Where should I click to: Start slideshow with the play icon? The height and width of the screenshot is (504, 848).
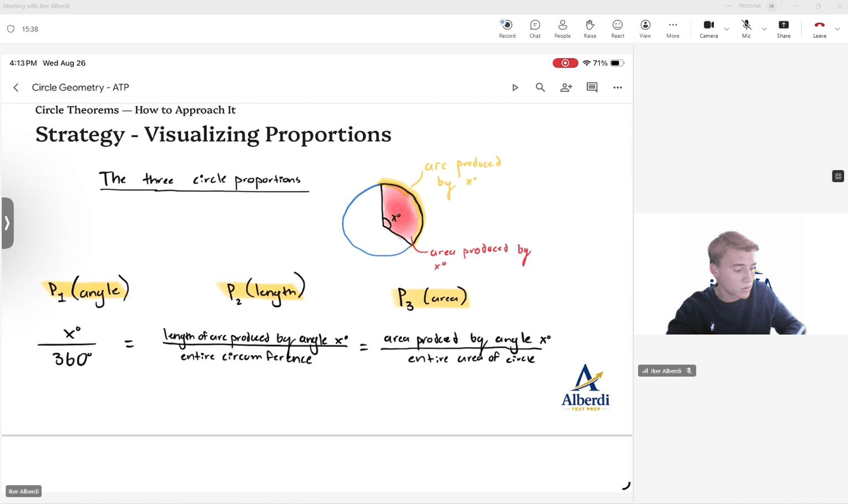515,88
